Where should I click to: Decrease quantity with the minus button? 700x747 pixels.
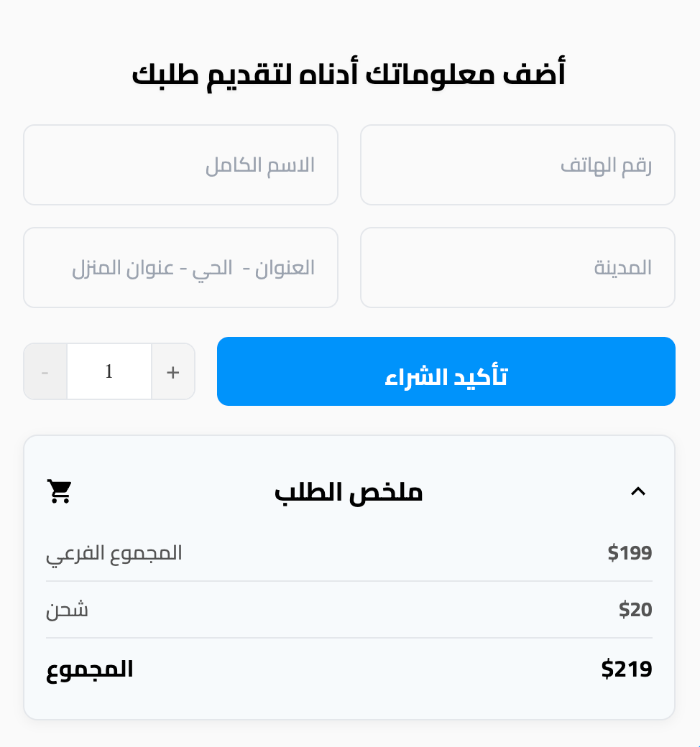coord(45,371)
